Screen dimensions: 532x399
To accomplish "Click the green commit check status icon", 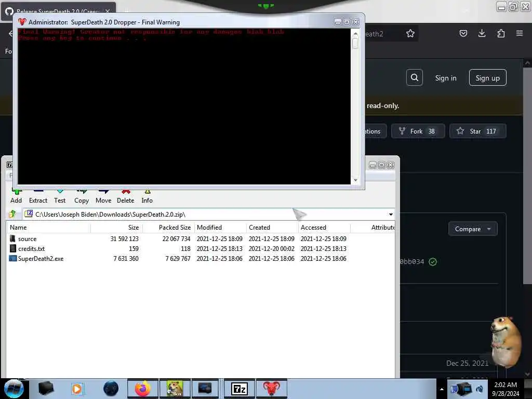I will coord(433,262).
